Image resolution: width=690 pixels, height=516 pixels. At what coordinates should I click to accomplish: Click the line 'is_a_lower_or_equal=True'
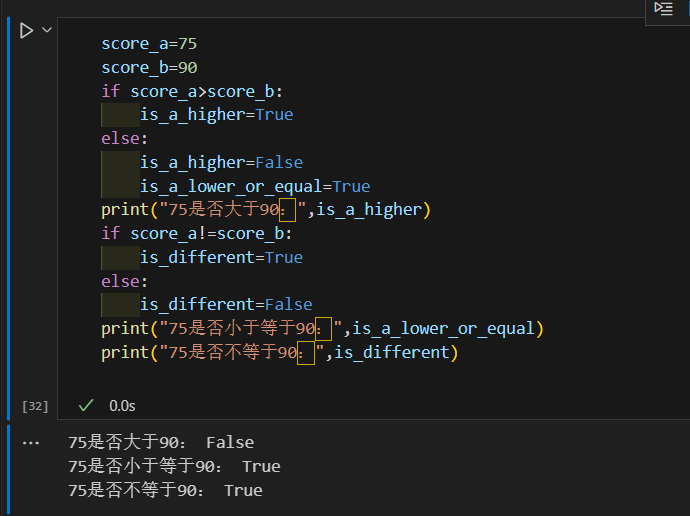point(255,186)
